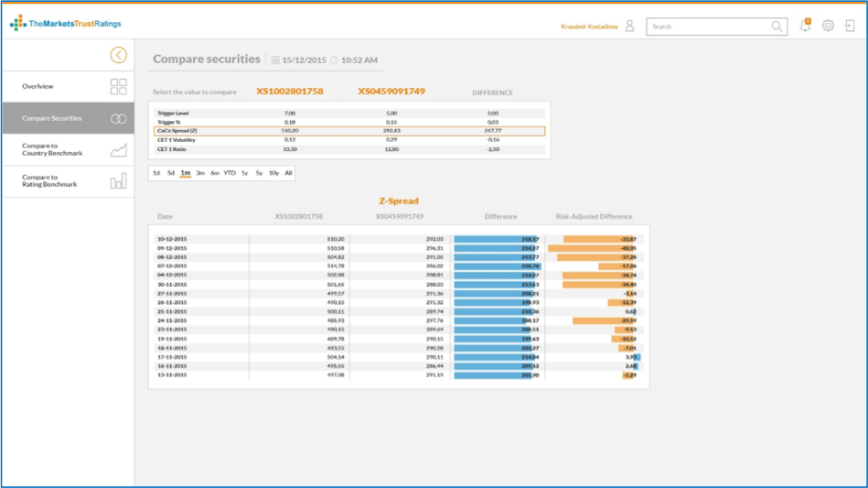Switch to 1m time range
The width and height of the screenshot is (868, 488).
pyautogui.click(x=186, y=173)
